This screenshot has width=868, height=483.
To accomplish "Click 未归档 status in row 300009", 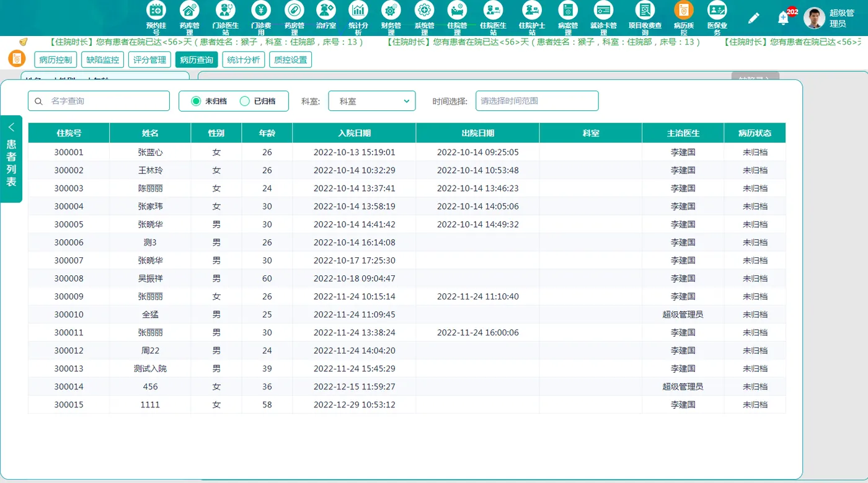I will click(755, 296).
